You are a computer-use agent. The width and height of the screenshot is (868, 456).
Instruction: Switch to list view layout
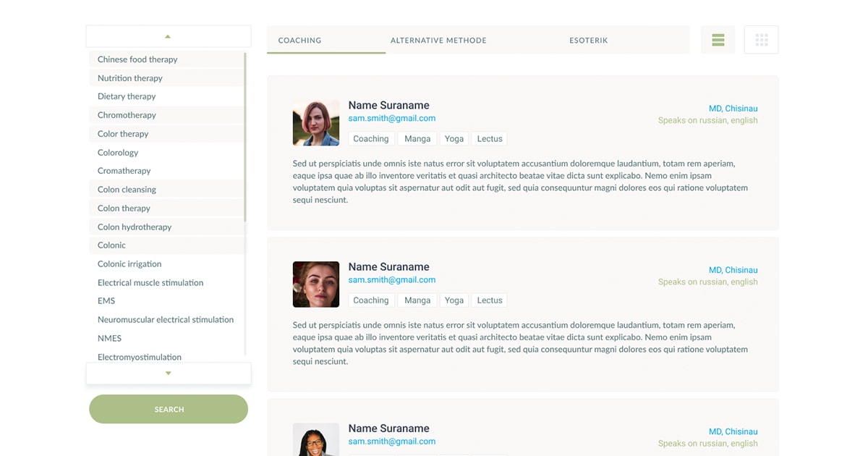click(x=718, y=40)
